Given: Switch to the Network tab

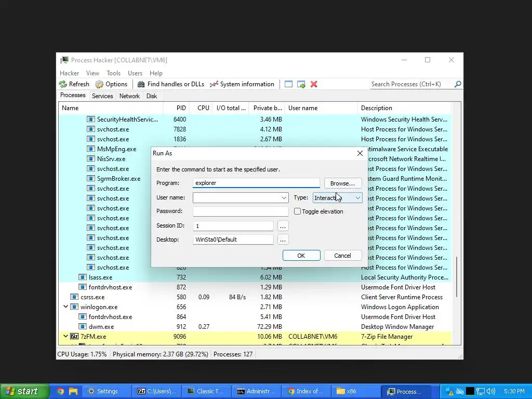Looking at the screenshot, I should coord(129,96).
